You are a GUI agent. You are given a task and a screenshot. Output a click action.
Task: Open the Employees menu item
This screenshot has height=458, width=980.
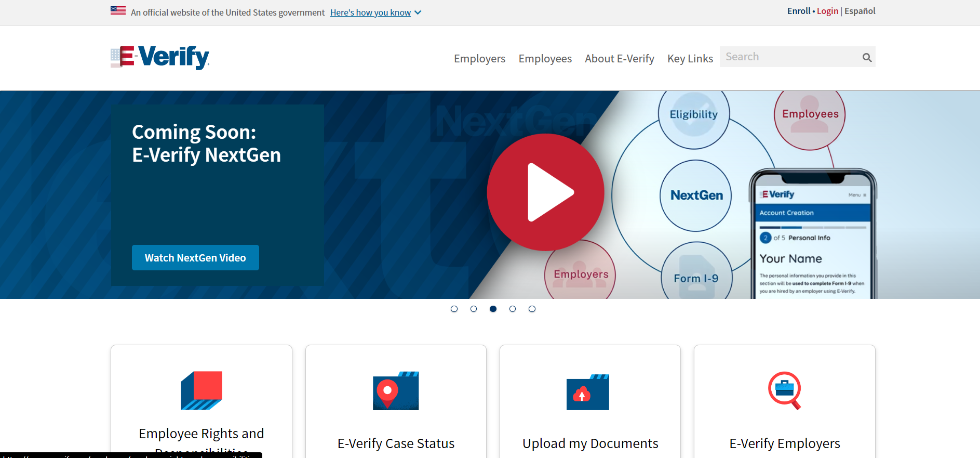[x=545, y=59]
